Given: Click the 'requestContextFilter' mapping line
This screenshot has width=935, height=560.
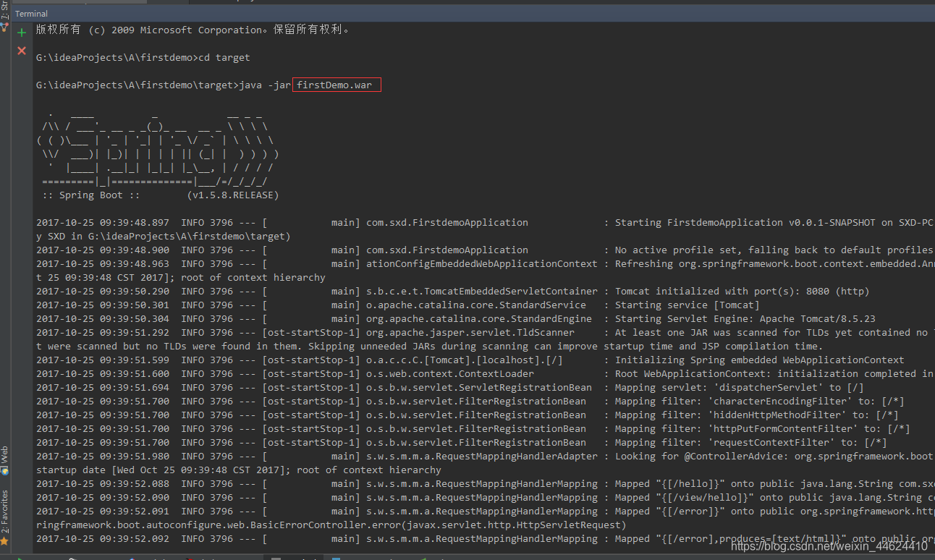Looking at the screenshot, I should click(751, 443).
